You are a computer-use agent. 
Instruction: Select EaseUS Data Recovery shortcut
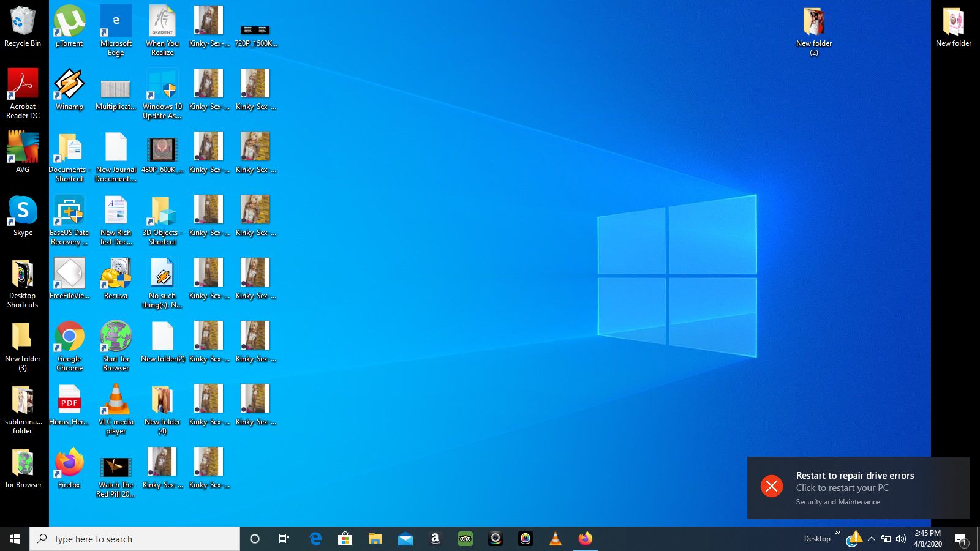(69, 220)
